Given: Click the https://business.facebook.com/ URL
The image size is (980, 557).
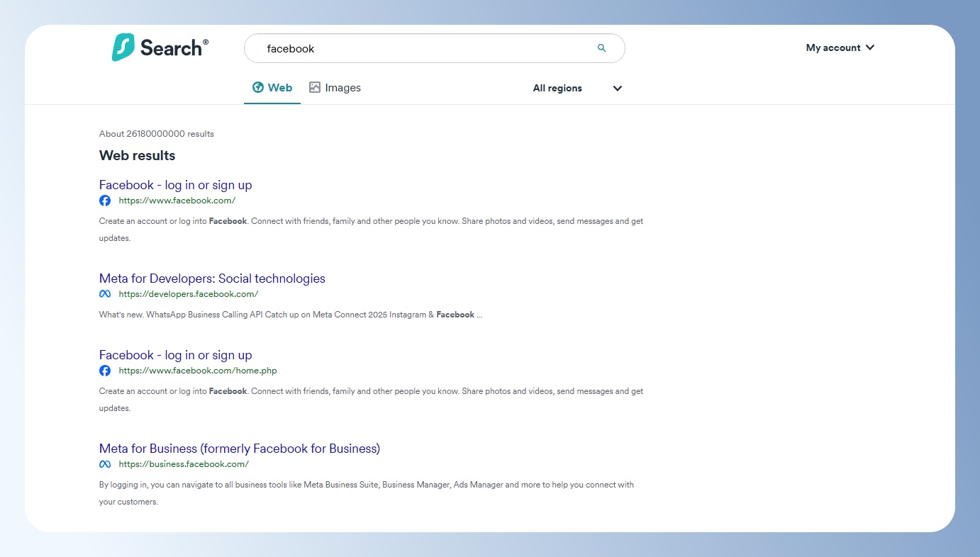Looking at the screenshot, I should [184, 464].
